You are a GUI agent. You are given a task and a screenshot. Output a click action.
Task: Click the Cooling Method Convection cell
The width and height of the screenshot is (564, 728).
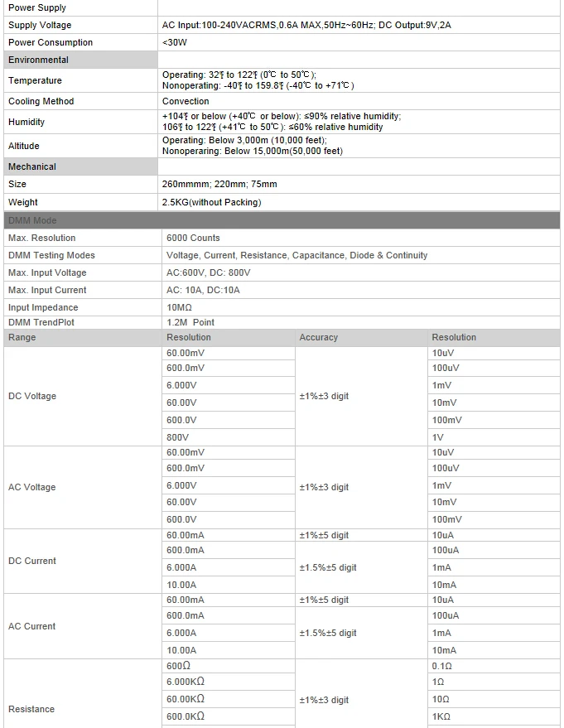click(359, 101)
